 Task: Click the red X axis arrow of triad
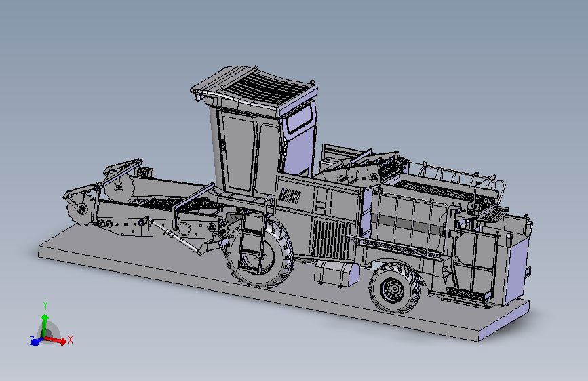point(56,340)
